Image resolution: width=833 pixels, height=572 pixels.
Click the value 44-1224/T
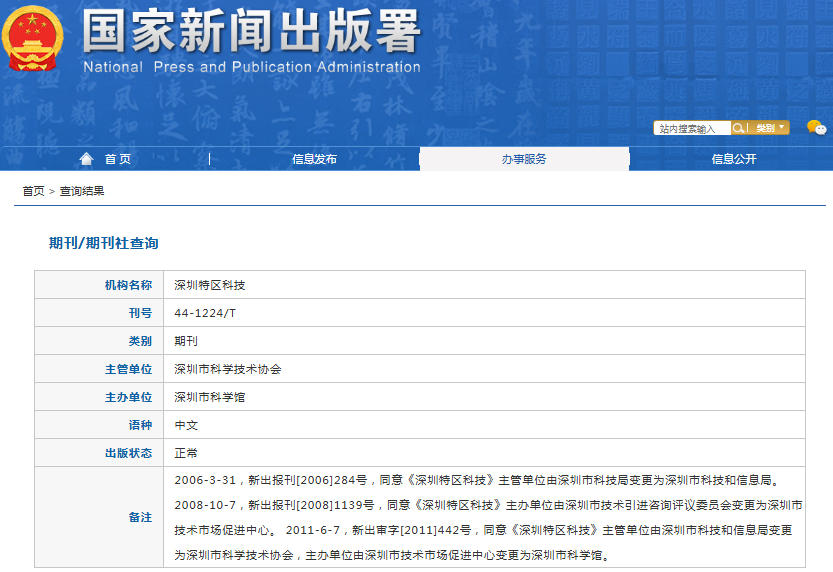[205, 313]
